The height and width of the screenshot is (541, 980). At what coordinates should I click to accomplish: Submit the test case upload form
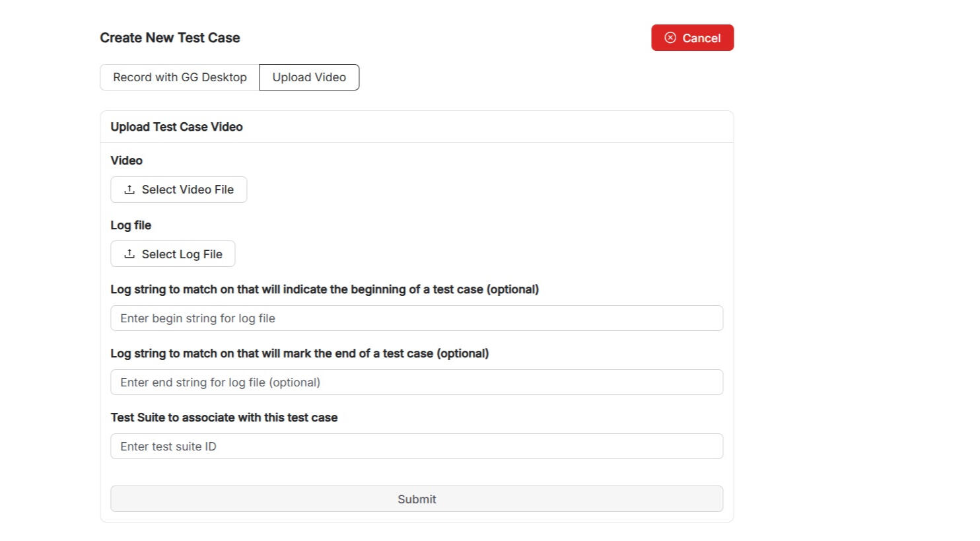(x=416, y=499)
